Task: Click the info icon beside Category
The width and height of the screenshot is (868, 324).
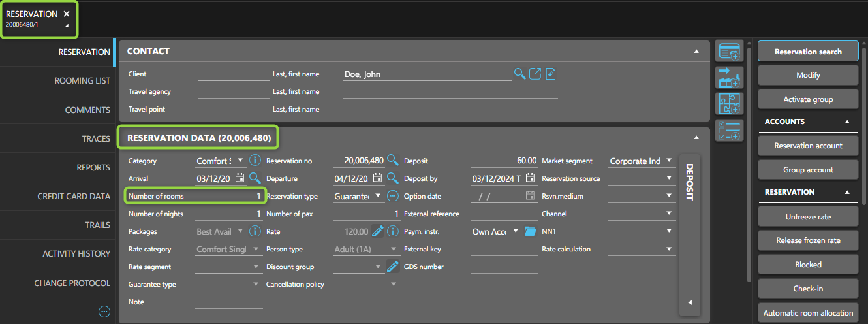Action: click(255, 160)
